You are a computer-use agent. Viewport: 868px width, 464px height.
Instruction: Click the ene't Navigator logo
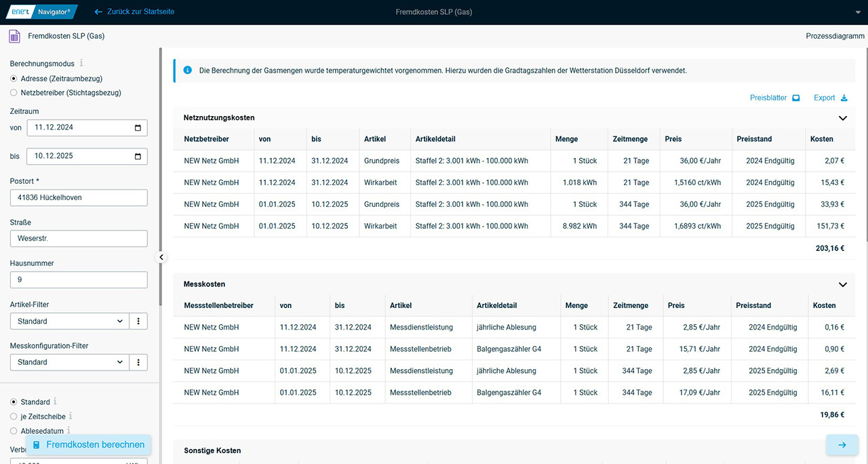coord(39,12)
